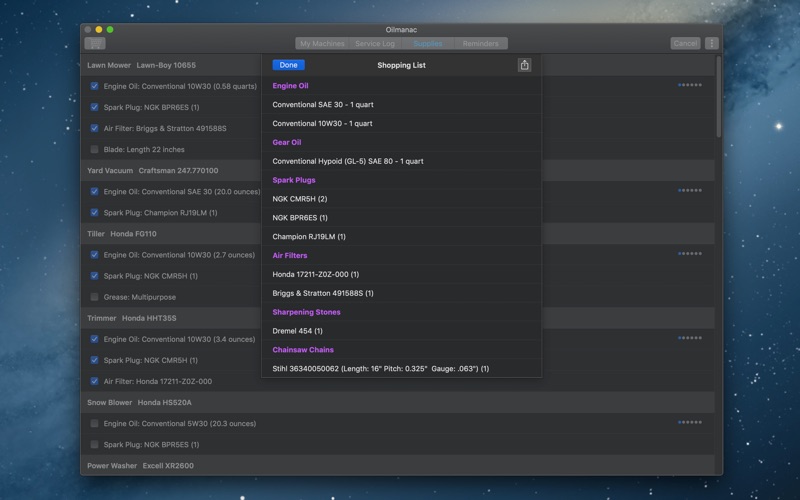800x500 pixels.
Task: Select "Dremel 454 (1)" list item
Action: (x=401, y=331)
